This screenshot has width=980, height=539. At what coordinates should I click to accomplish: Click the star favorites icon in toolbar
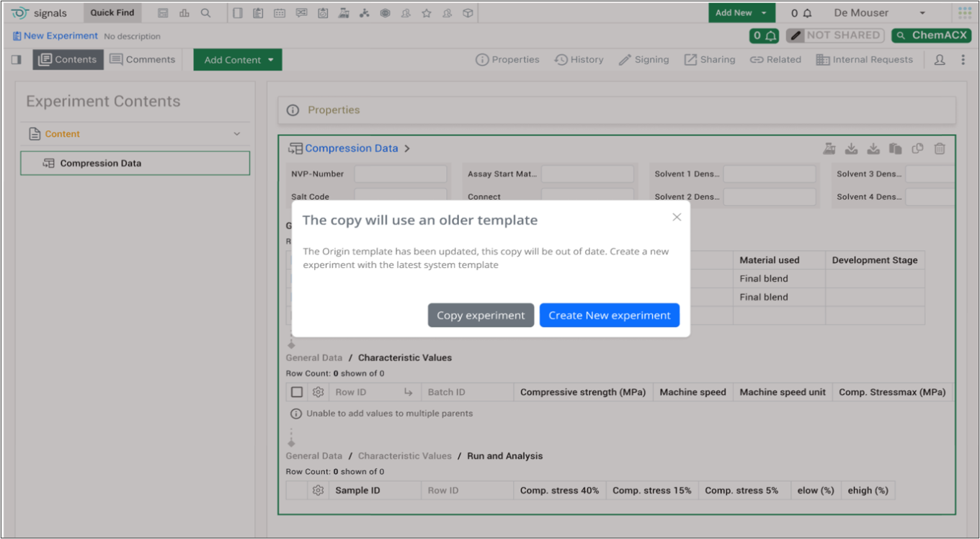(427, 13)
